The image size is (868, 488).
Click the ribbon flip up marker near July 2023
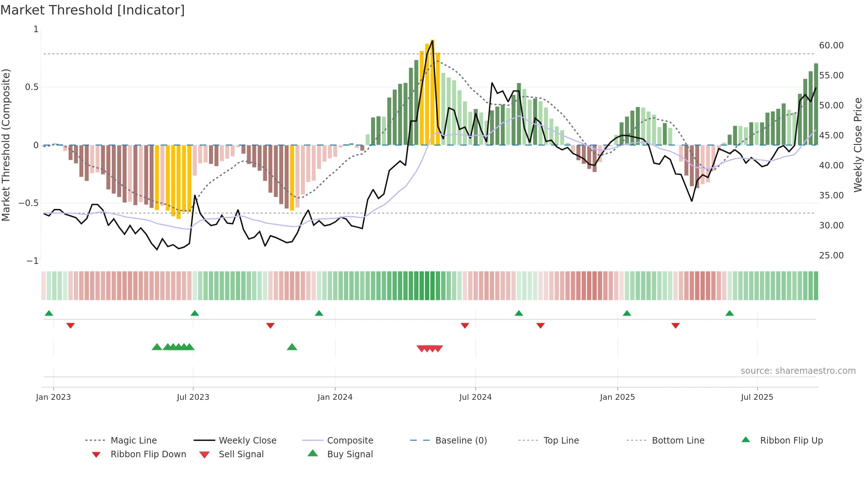pos(195,313)
